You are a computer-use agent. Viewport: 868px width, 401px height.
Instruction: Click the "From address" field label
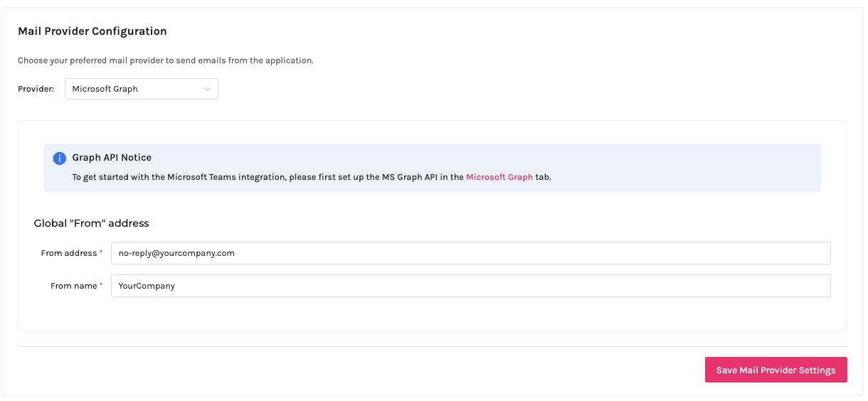[69, 253]
